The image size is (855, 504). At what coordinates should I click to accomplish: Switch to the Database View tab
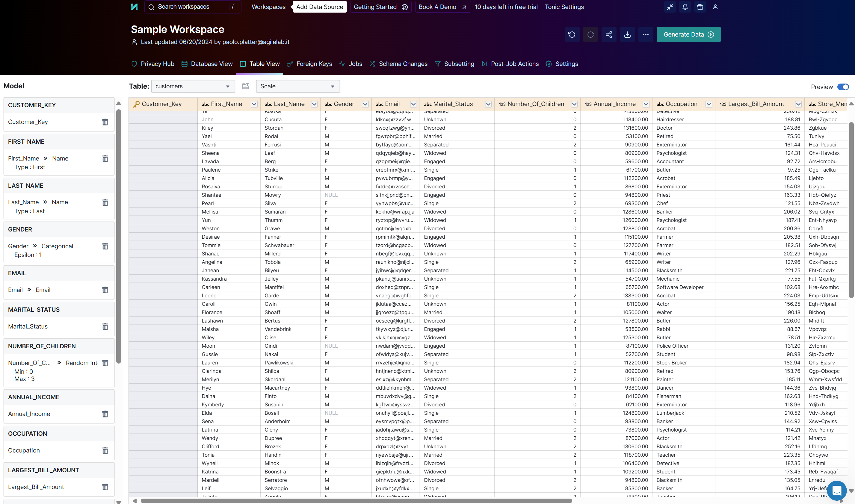coord(207,64)
